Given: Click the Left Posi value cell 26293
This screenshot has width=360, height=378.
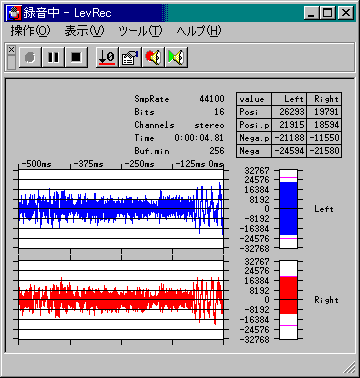Looking at the screenshot, I should tap(289, 112).
